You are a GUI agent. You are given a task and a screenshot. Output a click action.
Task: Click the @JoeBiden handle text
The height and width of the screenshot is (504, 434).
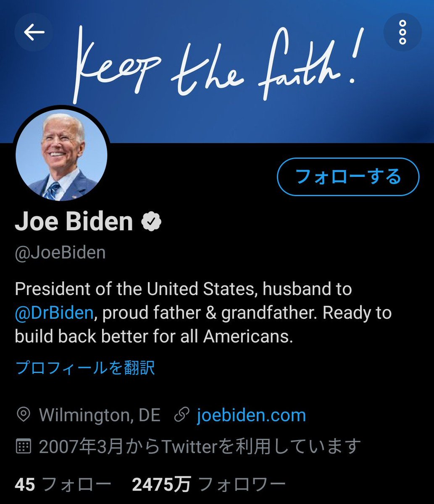coord(60,253)
